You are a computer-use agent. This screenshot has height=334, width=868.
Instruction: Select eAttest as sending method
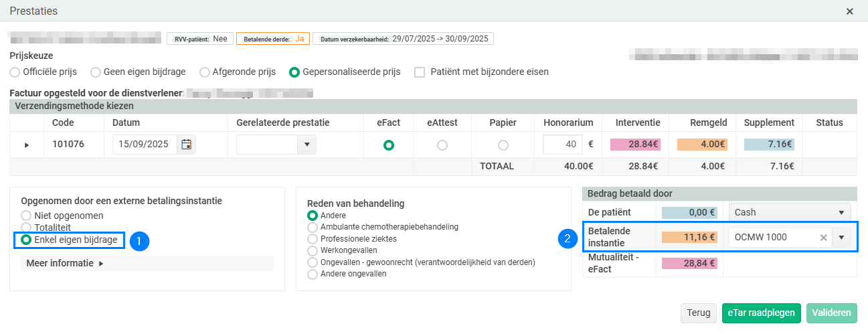click(x=442, y=145)
